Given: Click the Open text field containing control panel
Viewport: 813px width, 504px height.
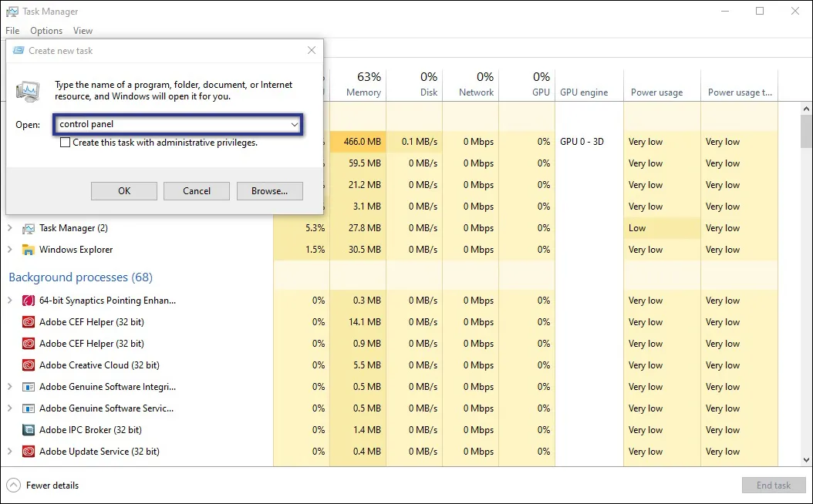Looking at the screenshot, I should click(170, 124).
